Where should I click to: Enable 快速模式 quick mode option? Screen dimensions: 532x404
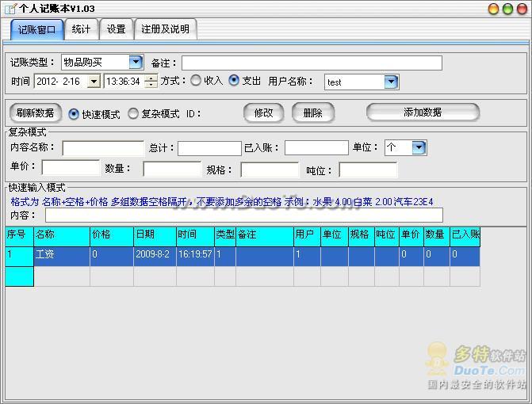(75, 114)
